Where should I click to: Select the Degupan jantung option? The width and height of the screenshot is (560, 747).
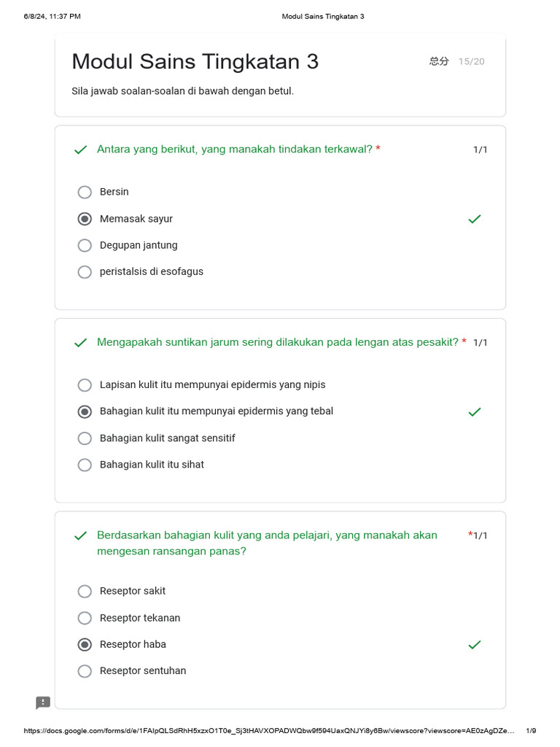(85, 245)
